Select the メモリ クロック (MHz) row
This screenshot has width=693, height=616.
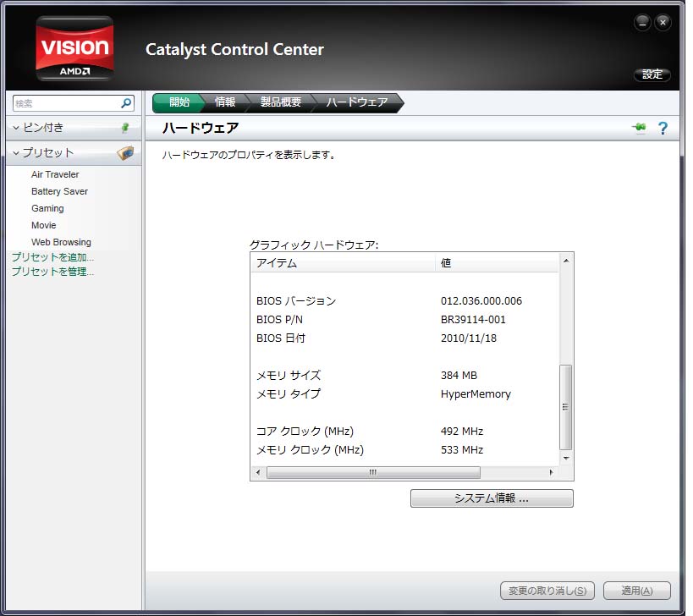point(404,449)
